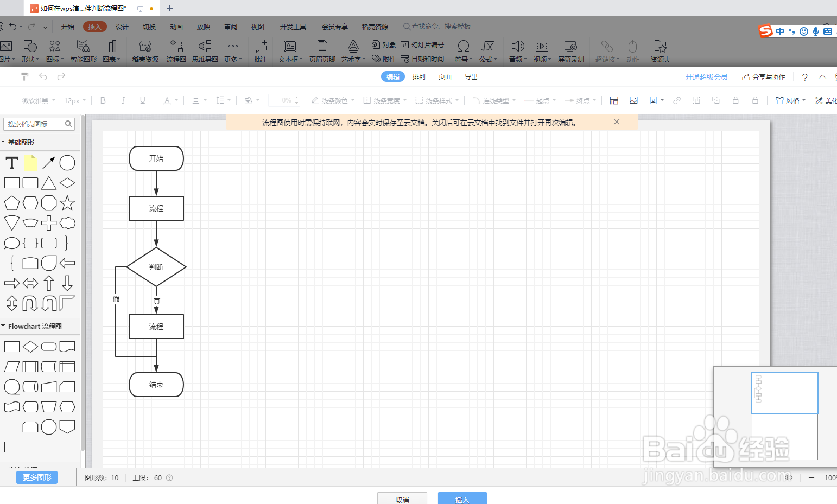
Task: Click the link icon in the toolbar
Action: click(677, 100)
